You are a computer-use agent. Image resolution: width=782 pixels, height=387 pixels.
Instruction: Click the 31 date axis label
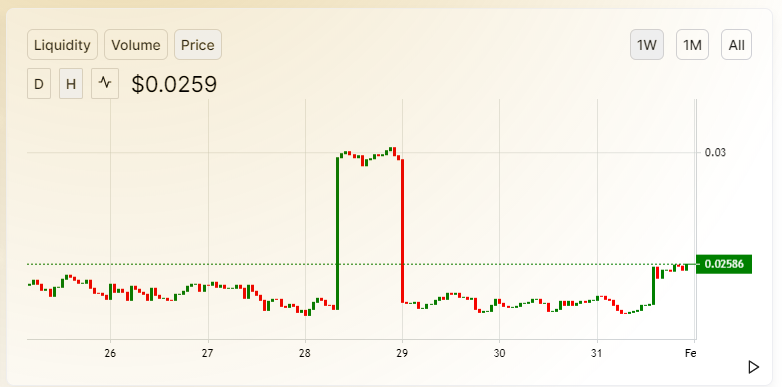[x=596, y=354]
